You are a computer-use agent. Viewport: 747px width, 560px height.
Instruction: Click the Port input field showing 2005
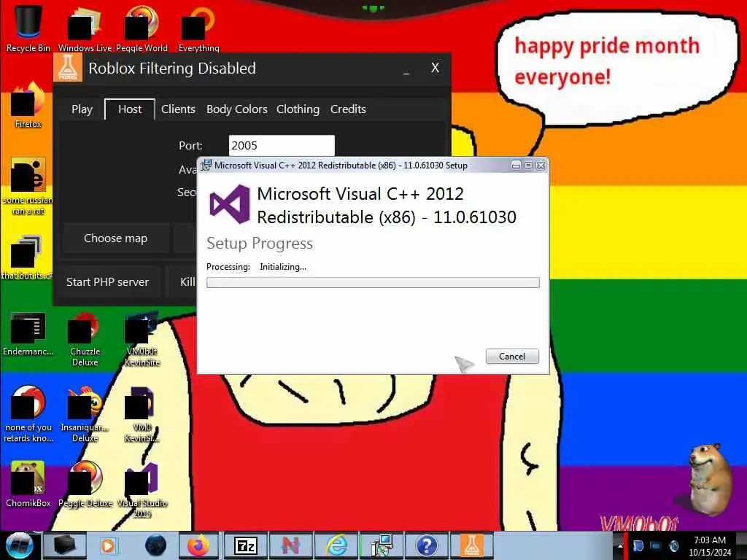[282, 145]
